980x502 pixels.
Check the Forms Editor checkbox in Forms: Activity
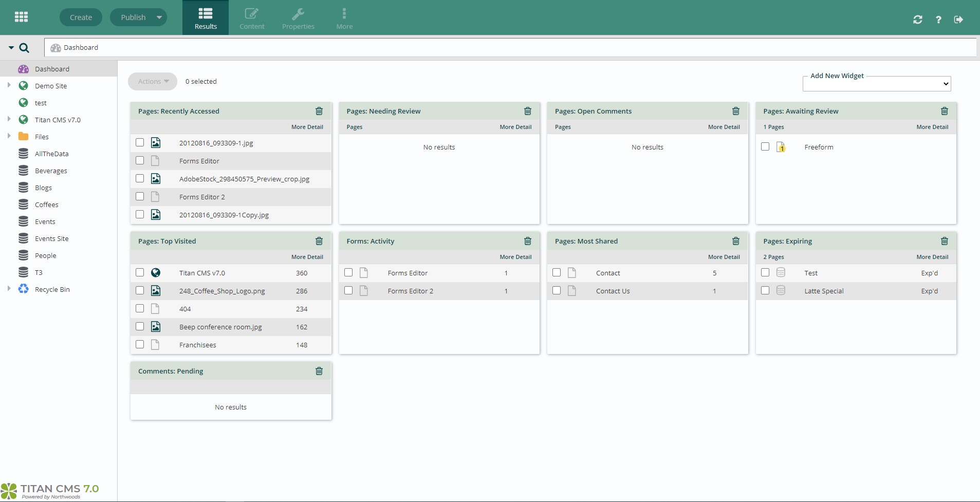(x=348, y=273)
